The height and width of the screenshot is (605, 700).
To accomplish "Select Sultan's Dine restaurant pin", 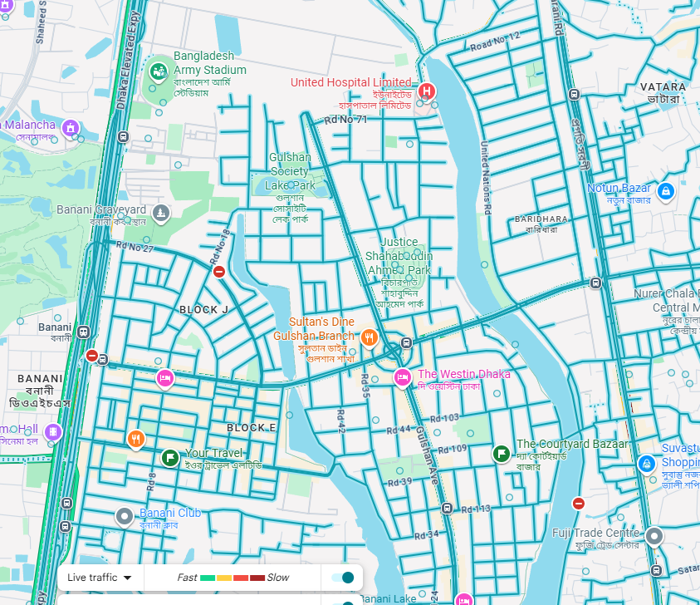I will click(369, 338).
